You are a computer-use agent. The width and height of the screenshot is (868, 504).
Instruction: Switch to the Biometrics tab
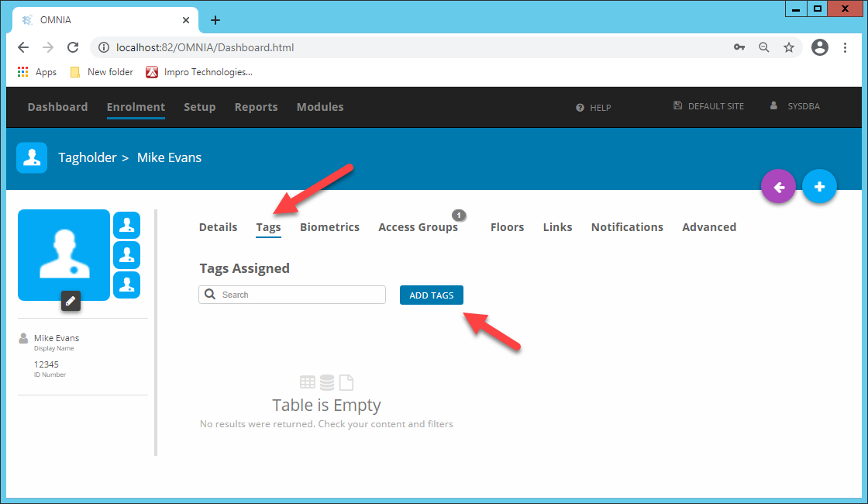point(329,227)
